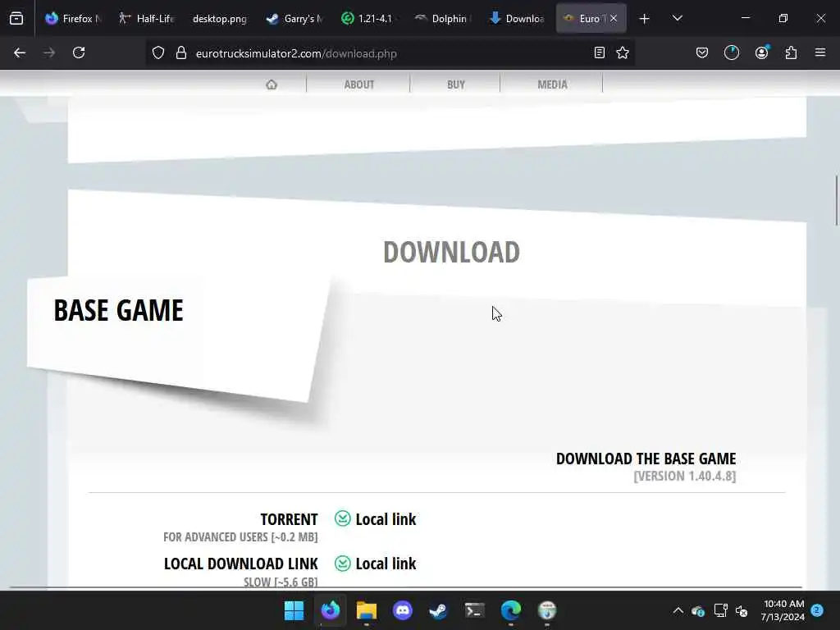
Task: Open the Extensions puzzle menu
Action: (x=791, y=53)
